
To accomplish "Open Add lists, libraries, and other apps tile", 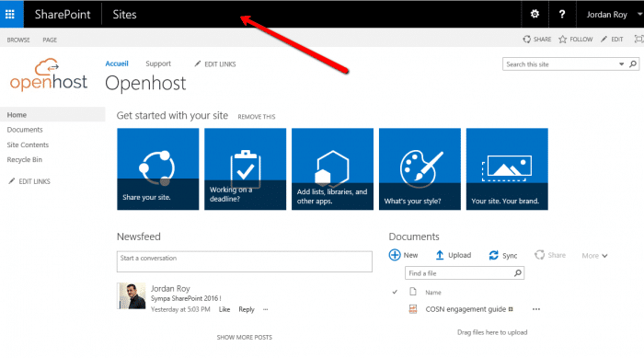I will pyautogui.click(x=333, y=169).
